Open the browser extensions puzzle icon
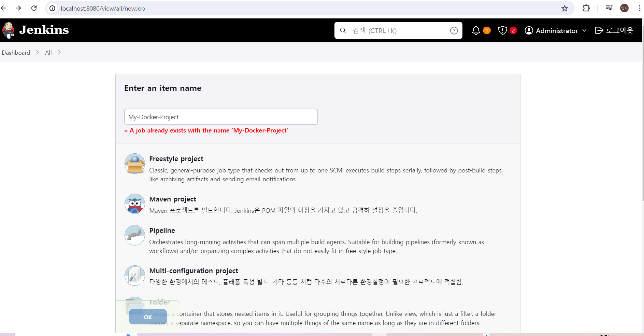The image size is (644, 336). click(586, 8)
